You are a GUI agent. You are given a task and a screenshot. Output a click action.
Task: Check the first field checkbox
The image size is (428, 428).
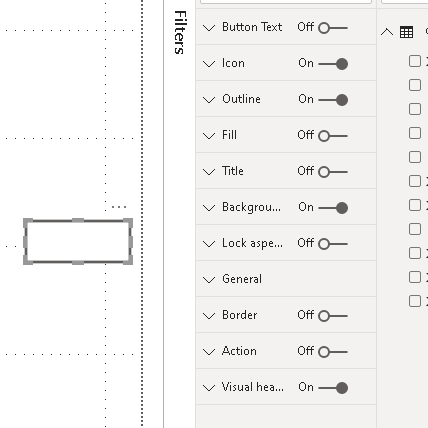415,61
